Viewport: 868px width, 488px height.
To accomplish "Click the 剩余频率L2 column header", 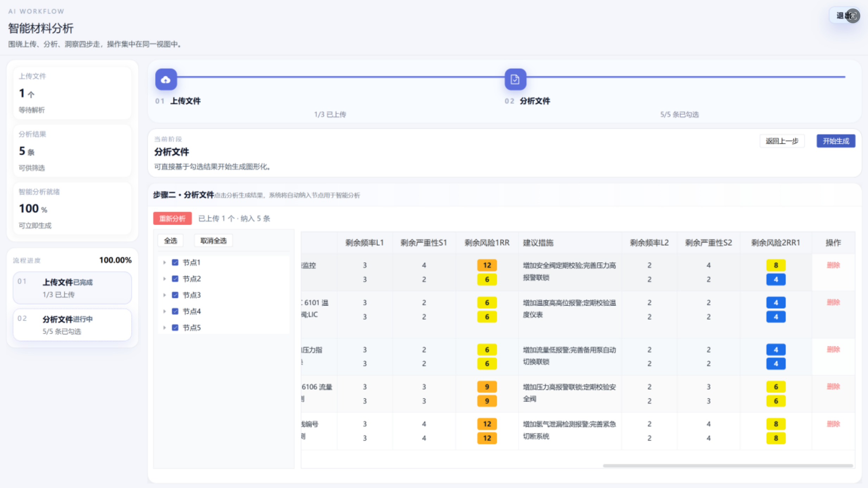I will tap(649, 243).
